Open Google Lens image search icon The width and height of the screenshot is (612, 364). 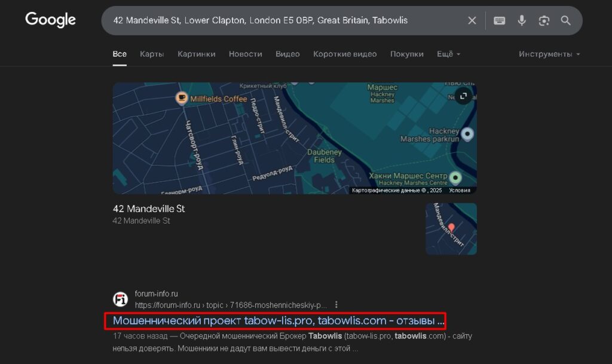544,20
